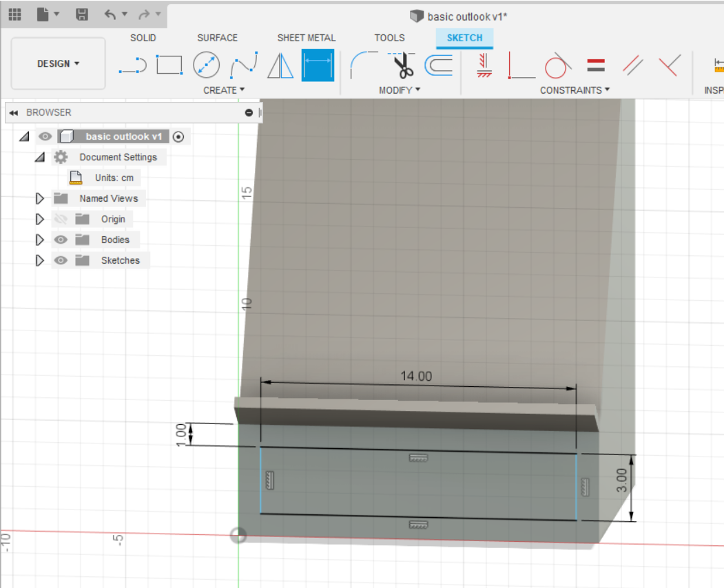Select the Rectangle sketch tool
This screenshot has width=724, height=588.
(169, 64)
